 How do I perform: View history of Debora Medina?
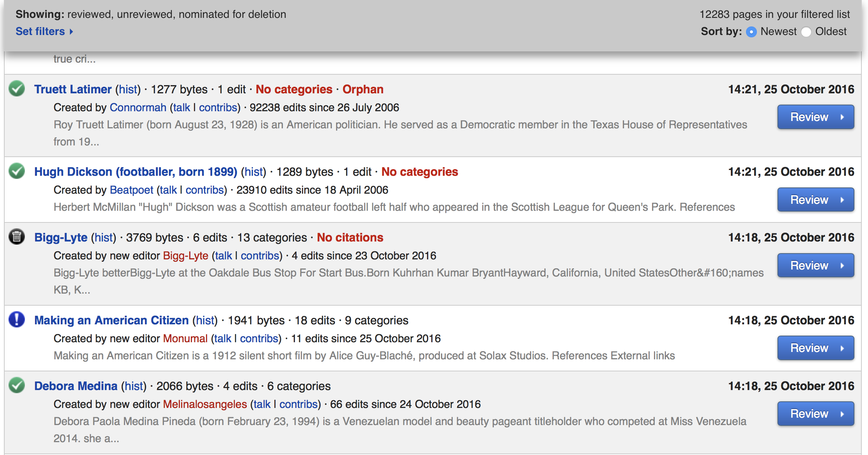click(134, 386)
